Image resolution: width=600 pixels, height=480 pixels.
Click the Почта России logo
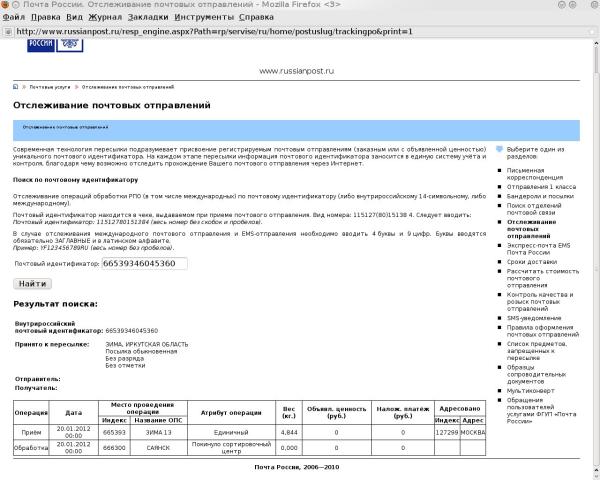pyautogui.click(x=55, y=45)
